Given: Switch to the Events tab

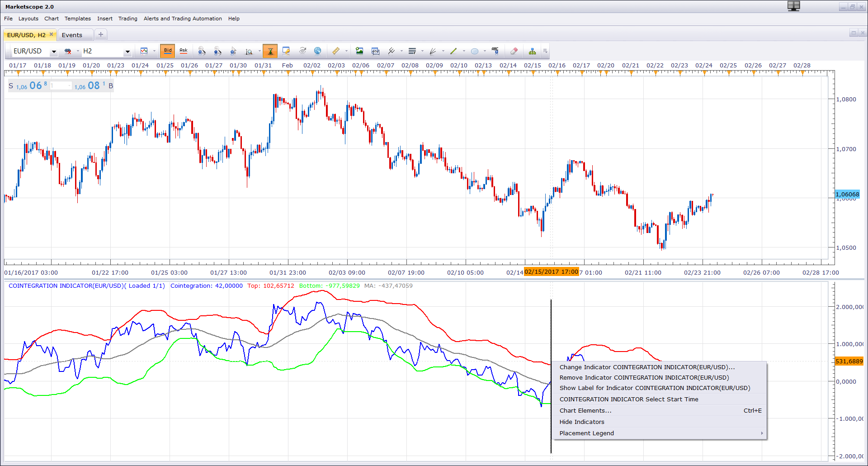Looking at the screenshot, I should tap(72, 35).
